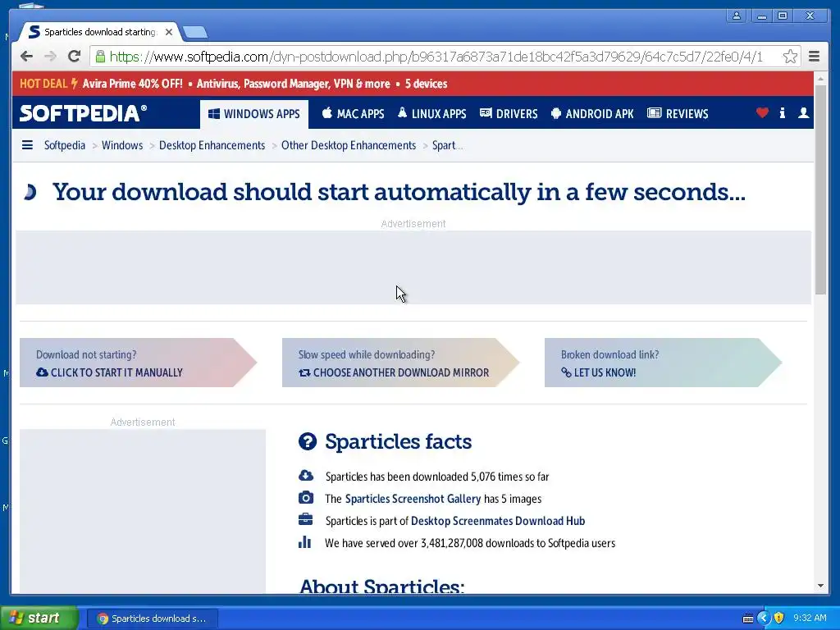This screenshot has height=630, width=840.
Task: Click the 9:32 AM taskbar clock
Action: 810,619
